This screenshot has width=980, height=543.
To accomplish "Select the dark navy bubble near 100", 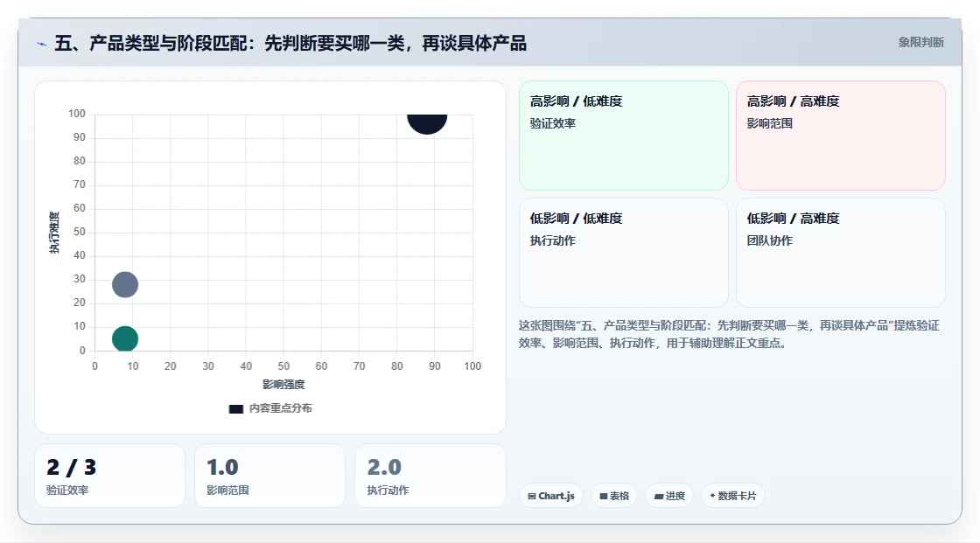I will coord(428,123).
